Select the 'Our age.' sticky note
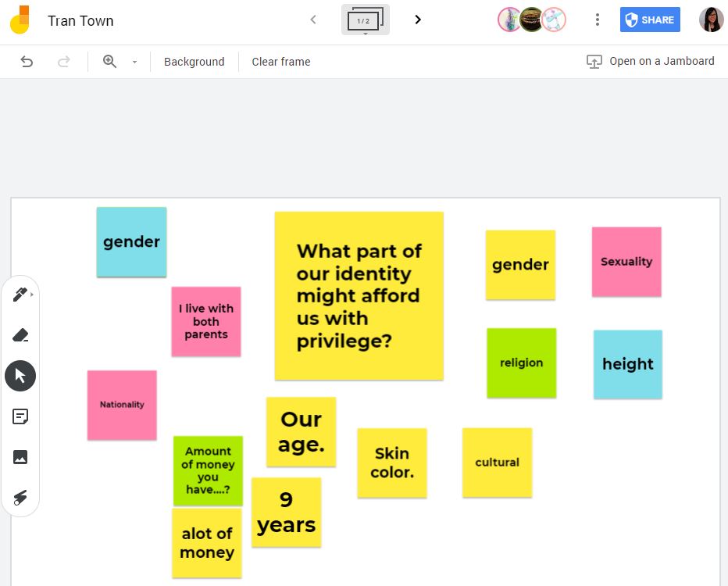Viewport: 728px width, 586px height. coord(301,432)
